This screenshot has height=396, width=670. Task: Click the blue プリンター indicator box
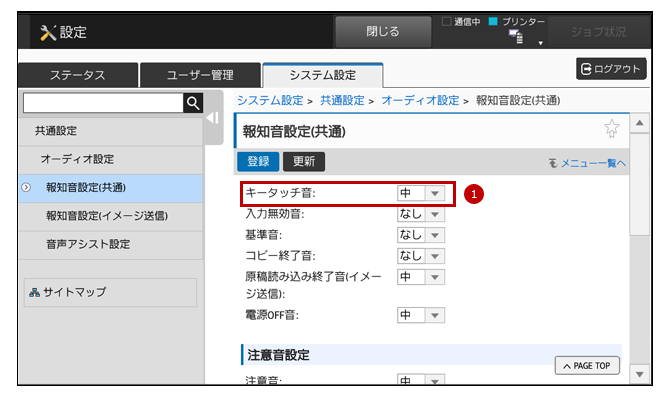tap(493, 21)
